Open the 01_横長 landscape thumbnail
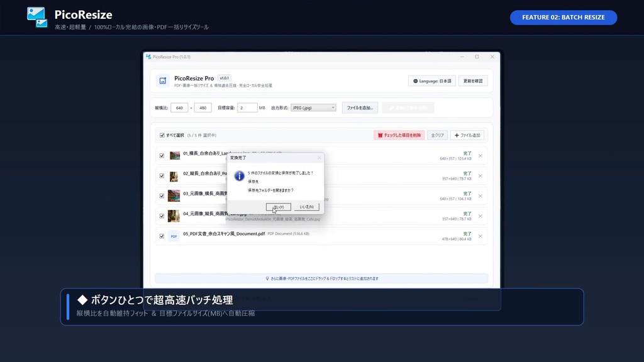 pyautogui.click(x=175, y=156)
